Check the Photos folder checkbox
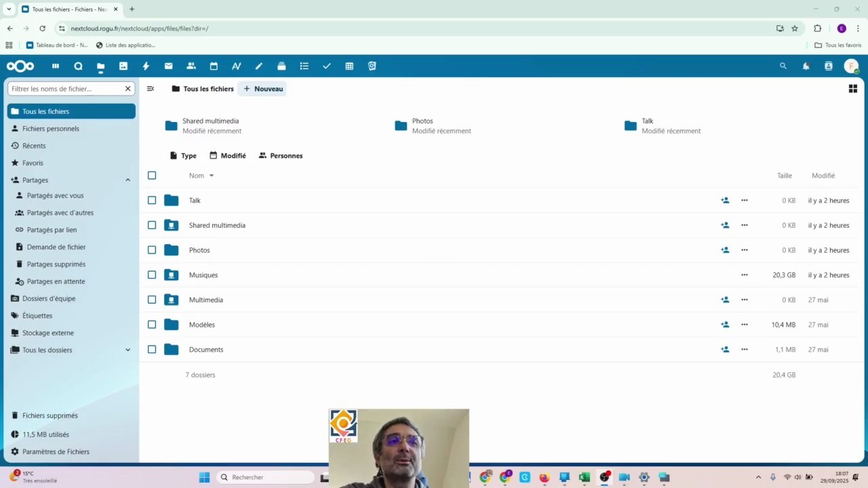This screenshot has width=868, height=488. (x=152, y=250)
